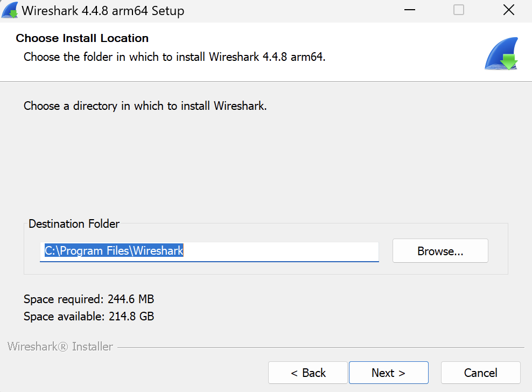Click the Choose Install Location heading
This screenshot has width=532, height=392.
point(82,38)
